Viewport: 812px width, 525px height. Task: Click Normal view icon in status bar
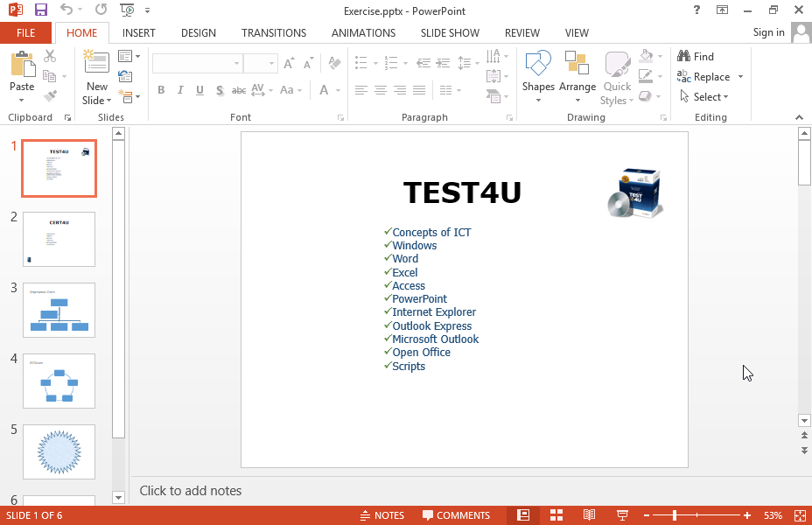(523, 515)
